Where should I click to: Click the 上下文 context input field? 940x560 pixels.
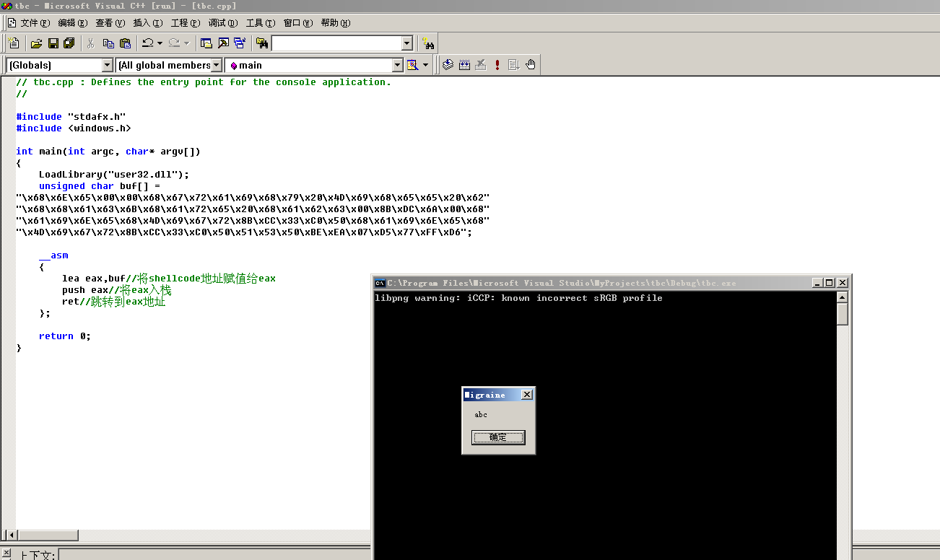click(215, 555)
